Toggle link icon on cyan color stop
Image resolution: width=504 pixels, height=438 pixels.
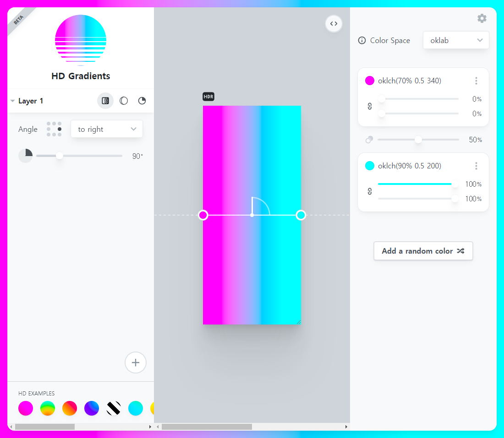[x=370, y=191]
